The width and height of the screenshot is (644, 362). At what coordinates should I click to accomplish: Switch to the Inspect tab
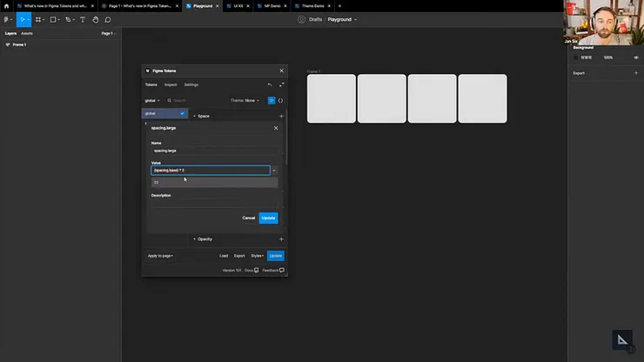171,85
